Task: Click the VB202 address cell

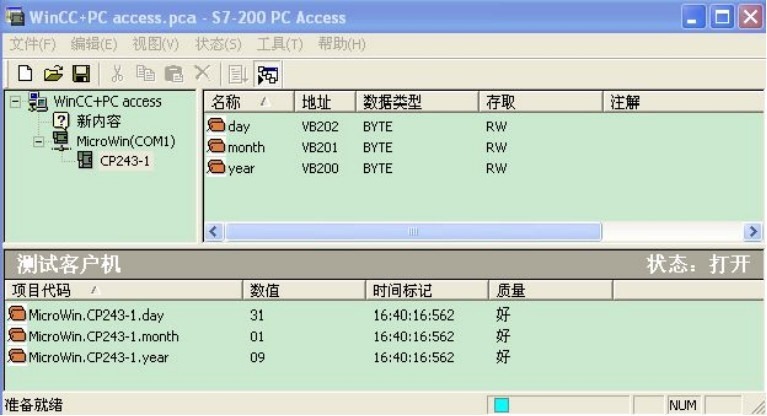Action: [x=320, y=127]
